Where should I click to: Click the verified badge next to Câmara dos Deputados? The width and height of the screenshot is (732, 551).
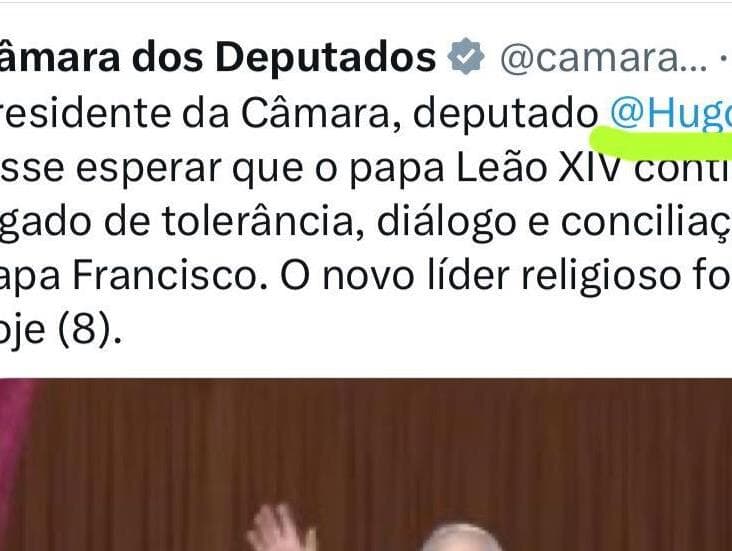coord(465,57)
